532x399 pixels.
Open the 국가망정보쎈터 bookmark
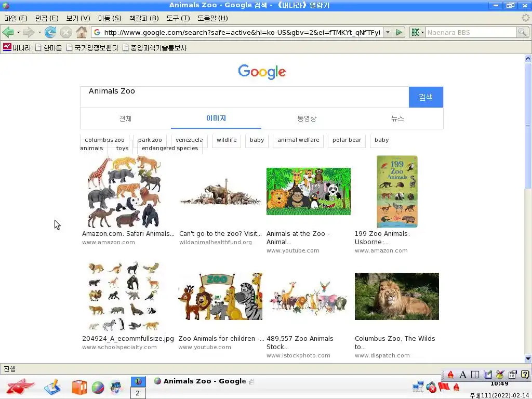click(92, 48)
